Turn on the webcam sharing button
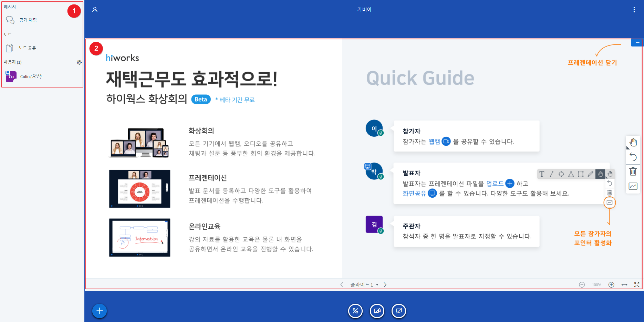 [377, 311]
